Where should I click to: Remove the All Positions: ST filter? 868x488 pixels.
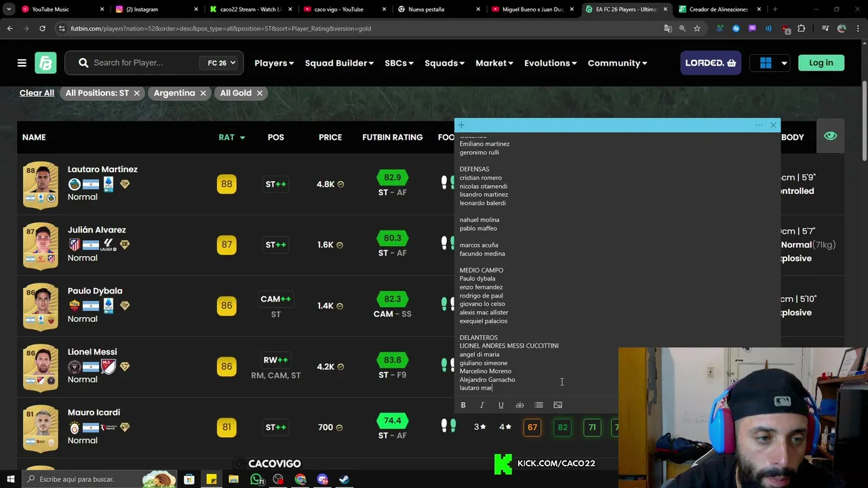[x=136, y=93]
